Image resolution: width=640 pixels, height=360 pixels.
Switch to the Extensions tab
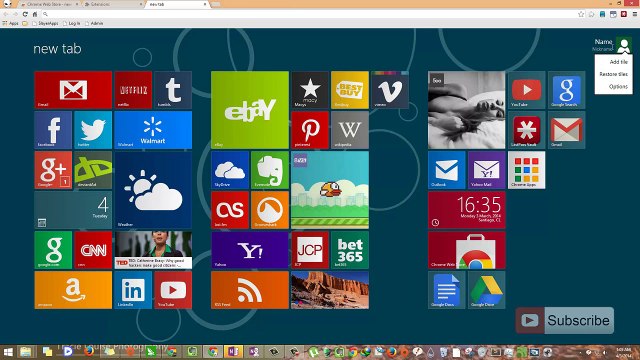[112, 4]
